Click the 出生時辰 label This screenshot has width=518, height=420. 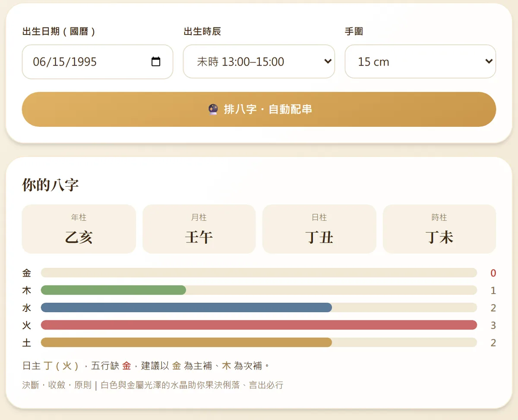coord(202,31)
